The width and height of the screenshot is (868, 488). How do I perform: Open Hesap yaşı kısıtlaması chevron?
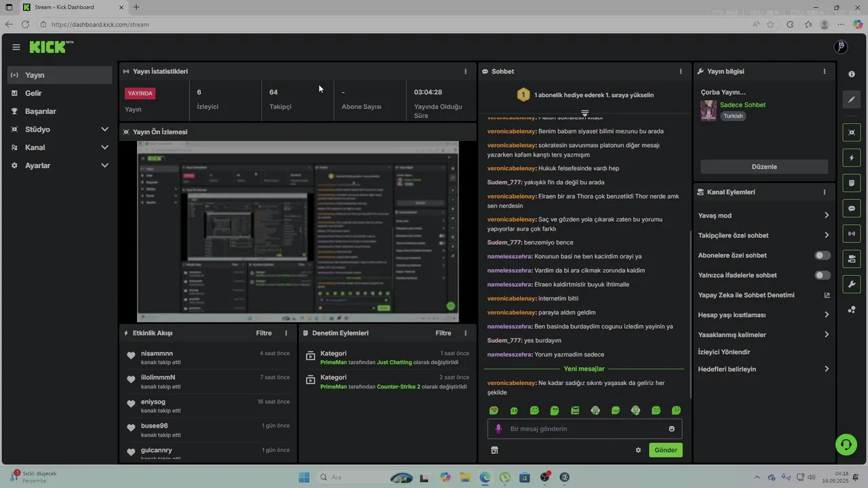827,314
